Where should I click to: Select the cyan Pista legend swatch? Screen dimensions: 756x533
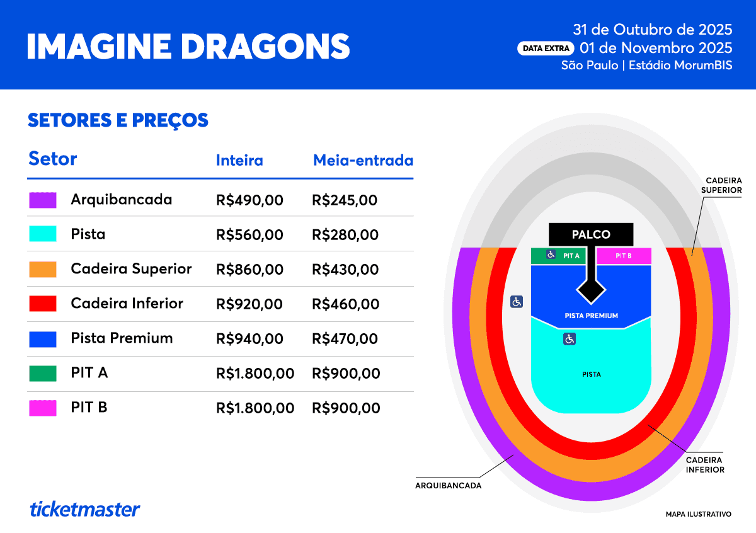pyautogui.click(x=43, y=235)
